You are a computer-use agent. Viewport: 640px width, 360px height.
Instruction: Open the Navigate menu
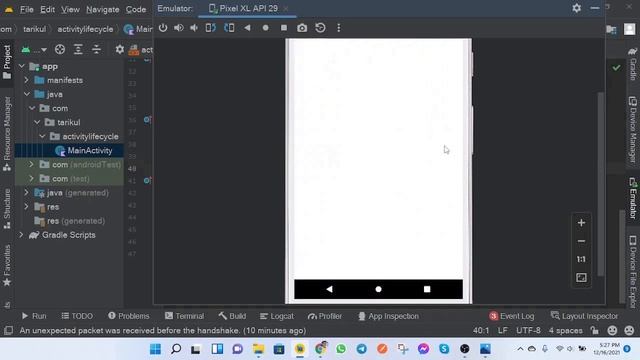102,9
